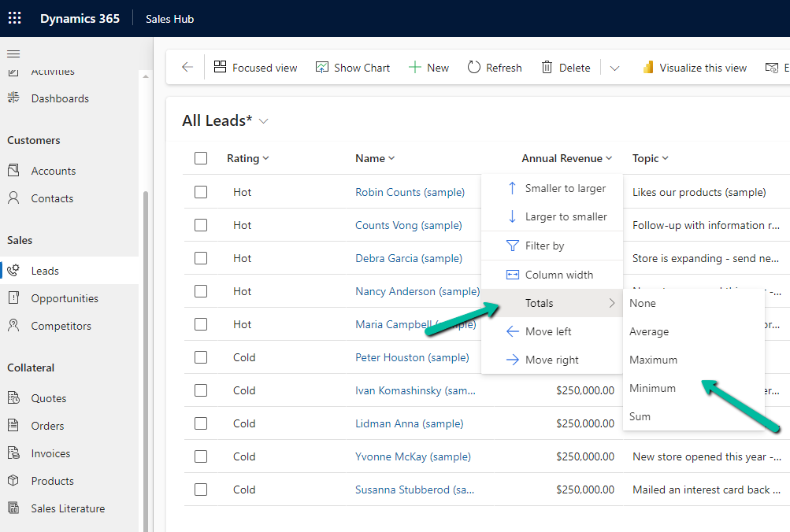This screenshot has height=532, width=790.
Task: Click the Delete trash icon
Action: point(547,68)
